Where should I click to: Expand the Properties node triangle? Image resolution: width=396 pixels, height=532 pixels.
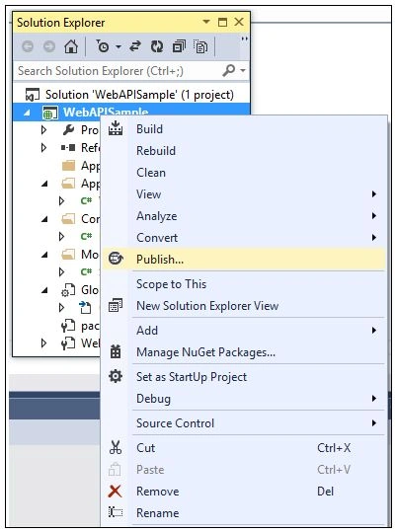(x=43, y=129)
